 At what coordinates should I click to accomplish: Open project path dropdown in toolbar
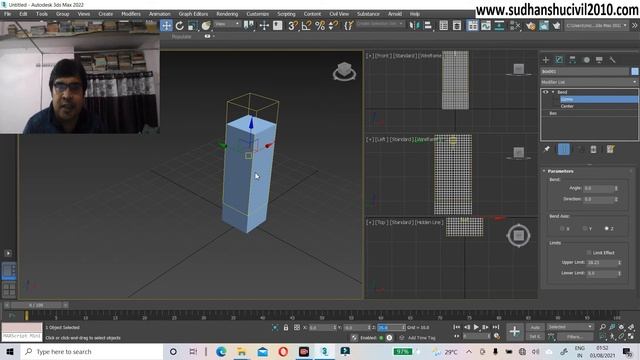[x=596, y=25]
